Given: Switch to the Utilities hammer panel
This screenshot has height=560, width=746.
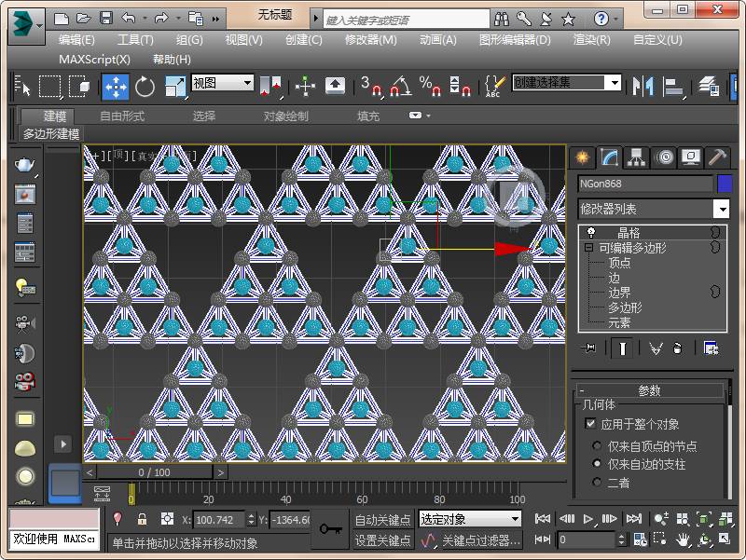Looking at the screenshot, I should (717, 157).
